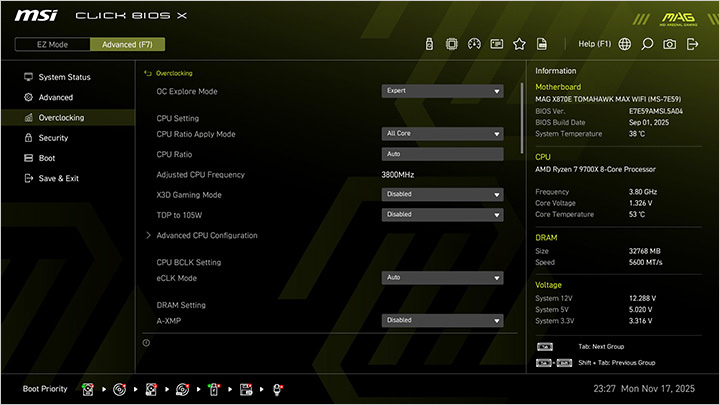
Task: Take a screenshot with the camera icon
Action: click(x=669, y=44)
